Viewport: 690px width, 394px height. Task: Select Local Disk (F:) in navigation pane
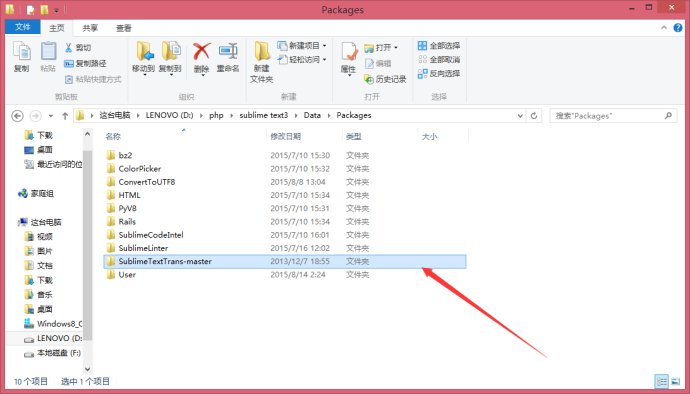(x=53, y=353)
